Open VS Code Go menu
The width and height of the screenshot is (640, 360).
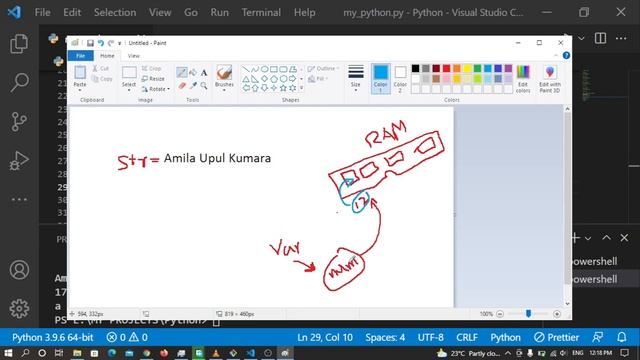[191, 12]
